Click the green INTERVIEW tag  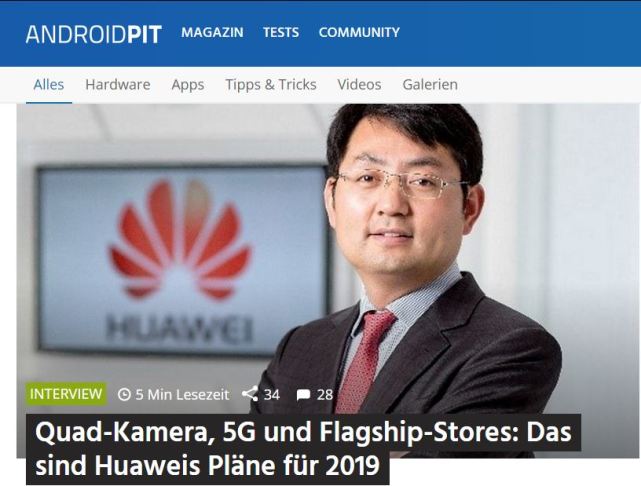[66, 394]
